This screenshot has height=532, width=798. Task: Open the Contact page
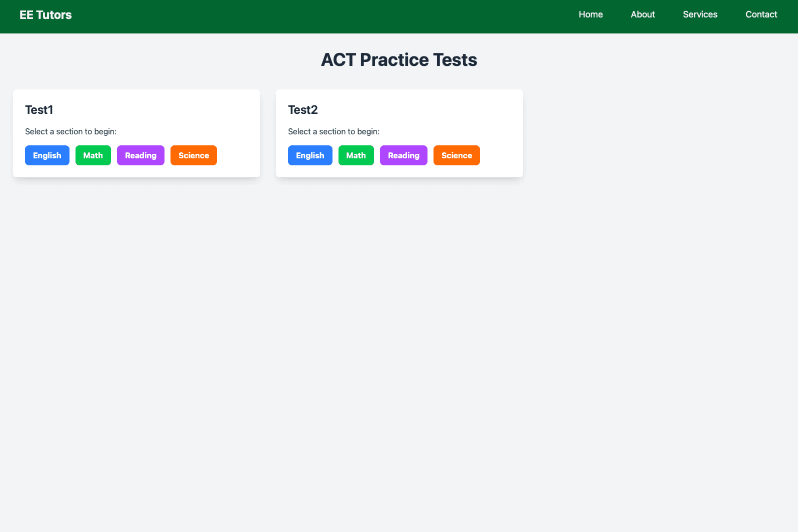(x=761, y=14)
